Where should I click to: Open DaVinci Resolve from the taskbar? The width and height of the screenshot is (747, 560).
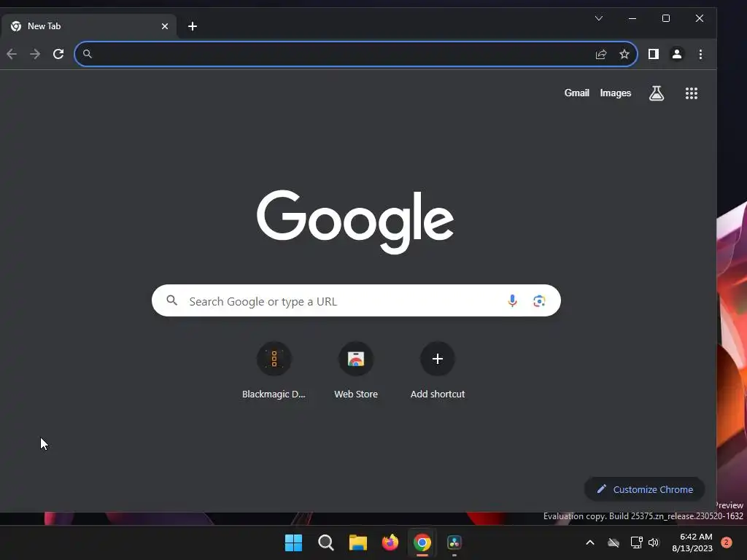coord(454,542)
